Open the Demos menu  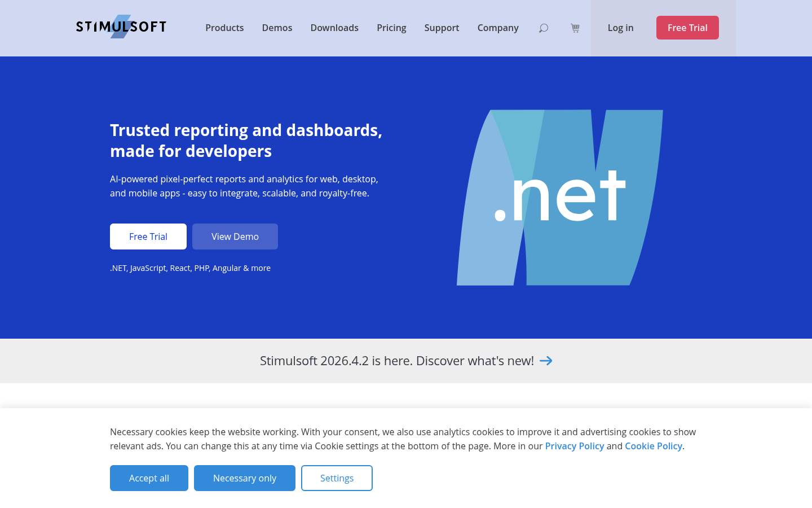[x=277, y=28]
